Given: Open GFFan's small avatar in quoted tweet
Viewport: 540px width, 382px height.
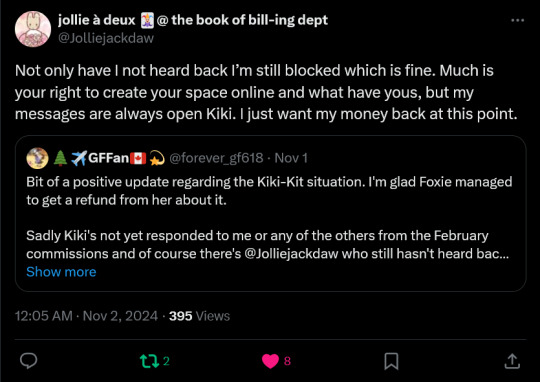Looking at the screenshot, I should coord(38,158).
